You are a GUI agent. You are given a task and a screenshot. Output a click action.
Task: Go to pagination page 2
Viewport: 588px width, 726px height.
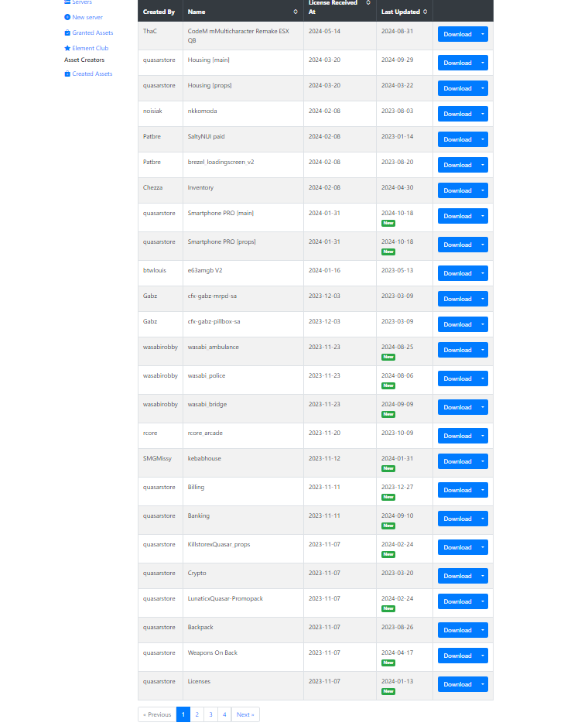coord(197,715)
